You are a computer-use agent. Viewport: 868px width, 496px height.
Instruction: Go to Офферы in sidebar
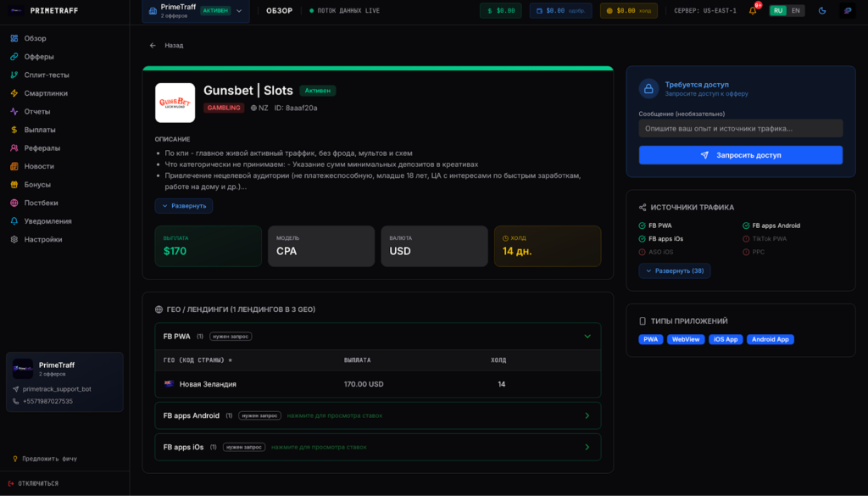39,57
